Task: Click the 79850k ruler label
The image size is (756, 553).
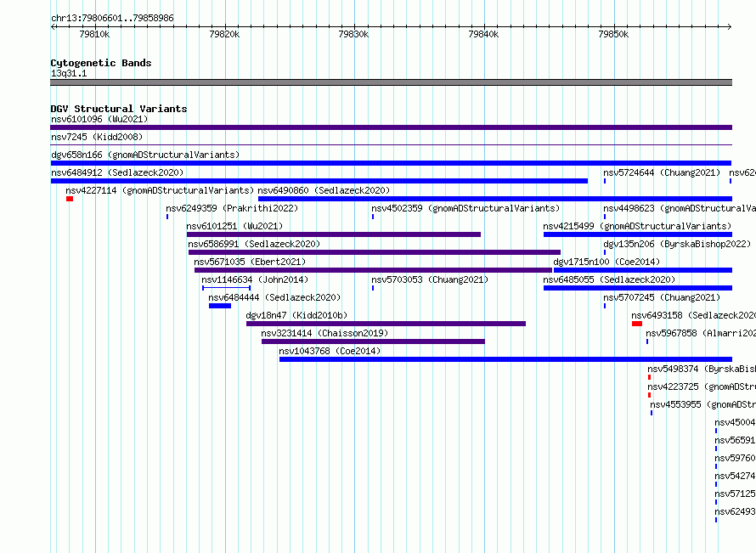Action: pos(613,34)
